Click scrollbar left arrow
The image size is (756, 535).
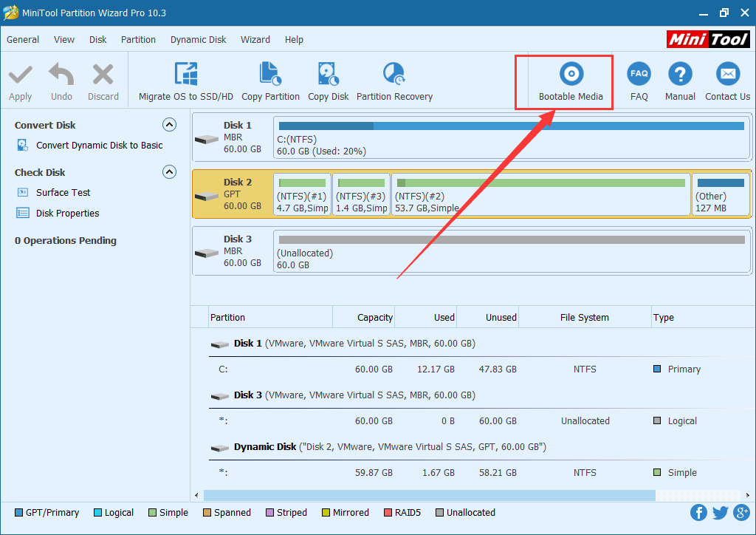[x=196, y=495]
